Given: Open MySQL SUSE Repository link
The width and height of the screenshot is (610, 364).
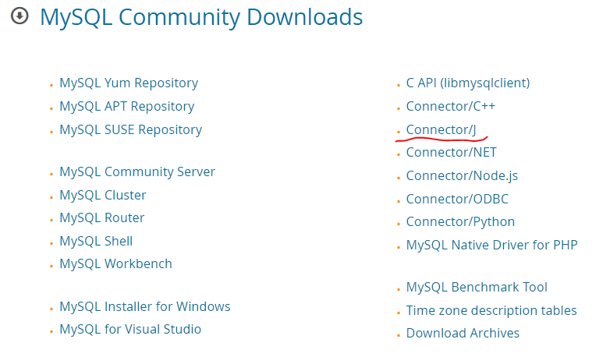Looking at the screenshot, I should click(131, 130).
